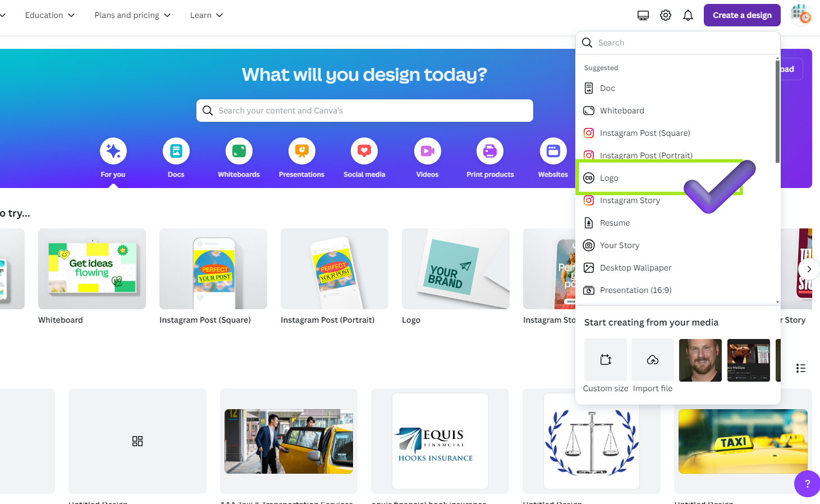Screen dimensions: 820x504
Task: Choose Instagram Post (Square) from suggested list
Action: (676, 133)
